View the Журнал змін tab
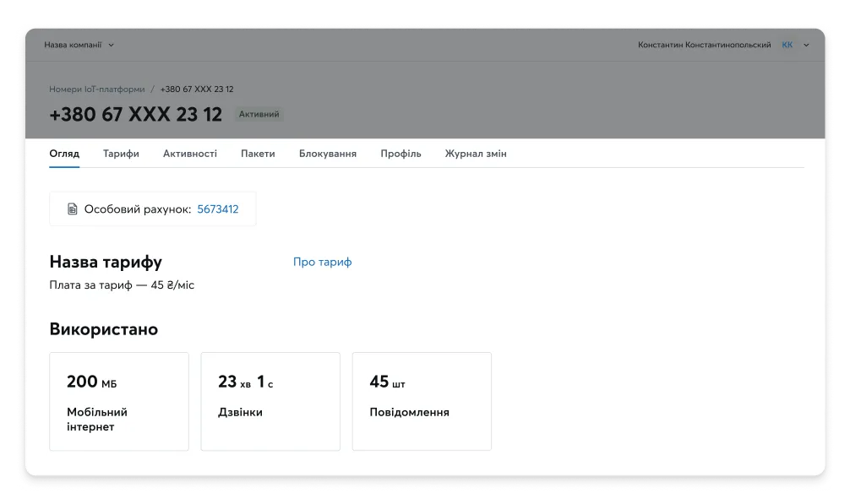This screenshot has width=850, height=504. [476, 154]
